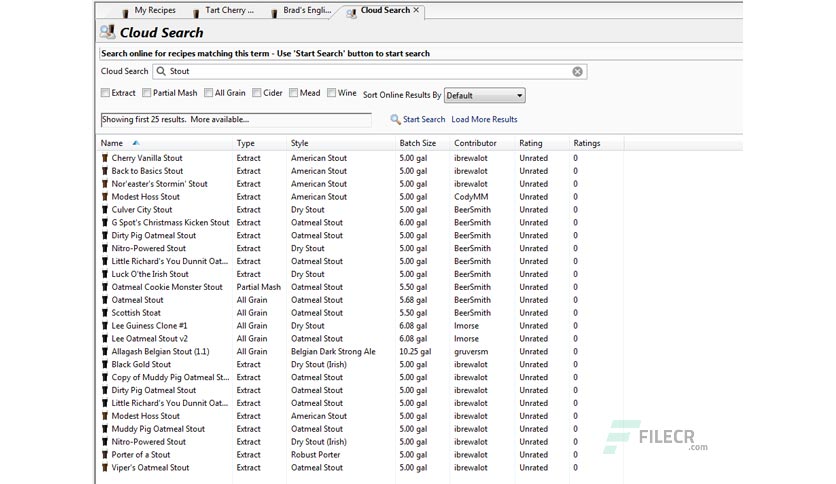Click the Cloud Search header icon
Viewport: 836px width, 484px height.
[x=108, y=32]
